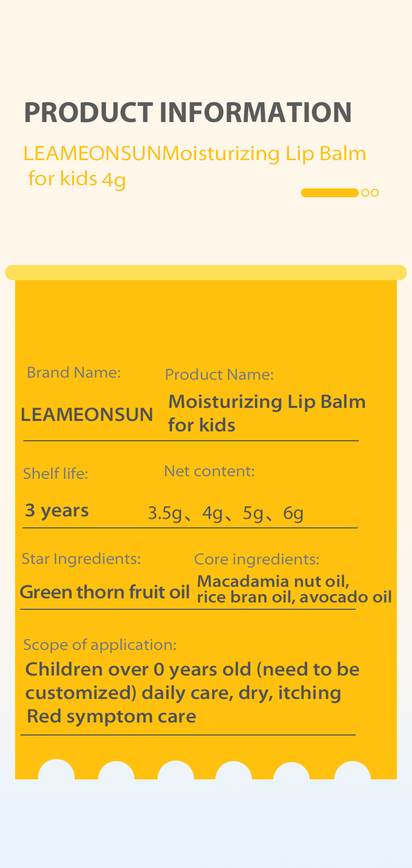Select the Children over 0 years old paragraph
Viewport: 412px width, 868px height.
[192, 693]
